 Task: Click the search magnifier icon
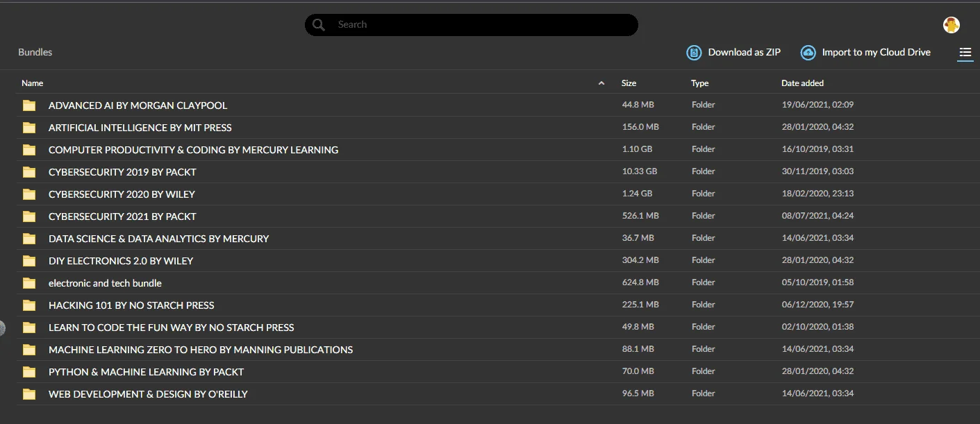click(319, 25)
